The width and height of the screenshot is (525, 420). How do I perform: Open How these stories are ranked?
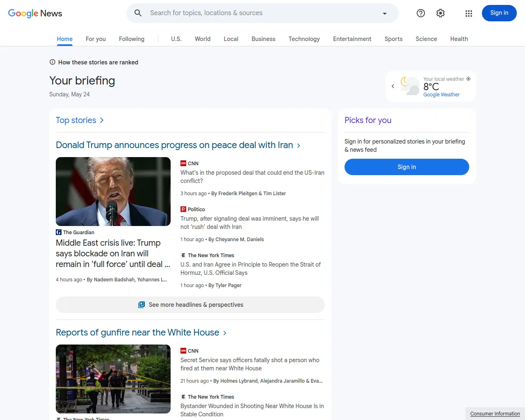coord(98,62)
